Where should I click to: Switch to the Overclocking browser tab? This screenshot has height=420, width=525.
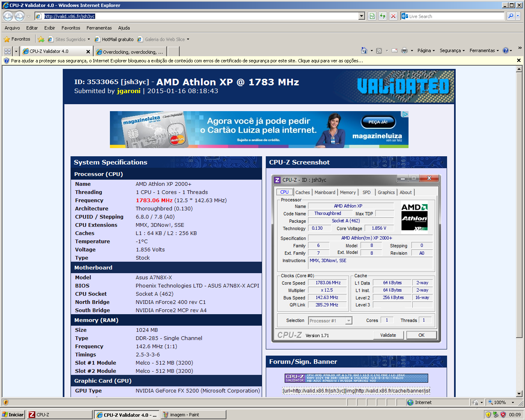(130, 52)
